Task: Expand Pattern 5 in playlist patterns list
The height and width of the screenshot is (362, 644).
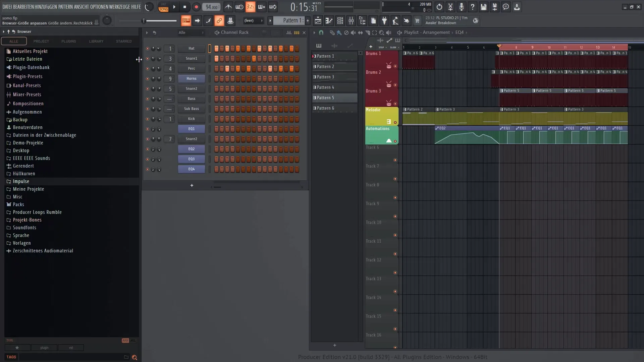Action: pyautogui.click(x=314, y=97)
